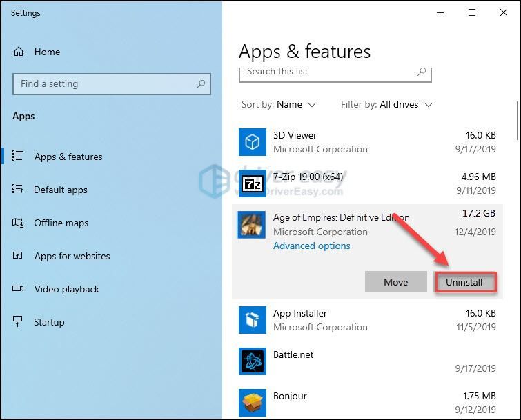Open the Sort by Name dropdown
The width and height of the screenshot is (521, 420).
pyautogui.click(x=279, y=105)
